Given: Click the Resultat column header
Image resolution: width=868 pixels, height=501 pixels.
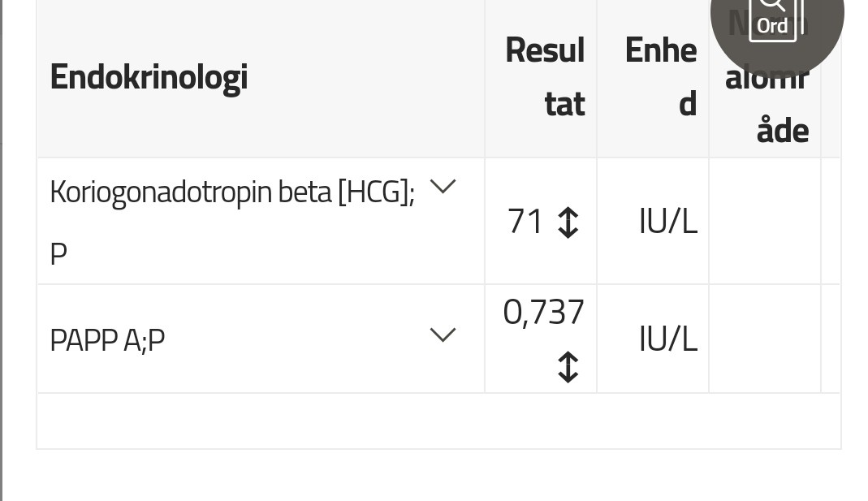Looking at the screenshot, I should pos(545,77).
